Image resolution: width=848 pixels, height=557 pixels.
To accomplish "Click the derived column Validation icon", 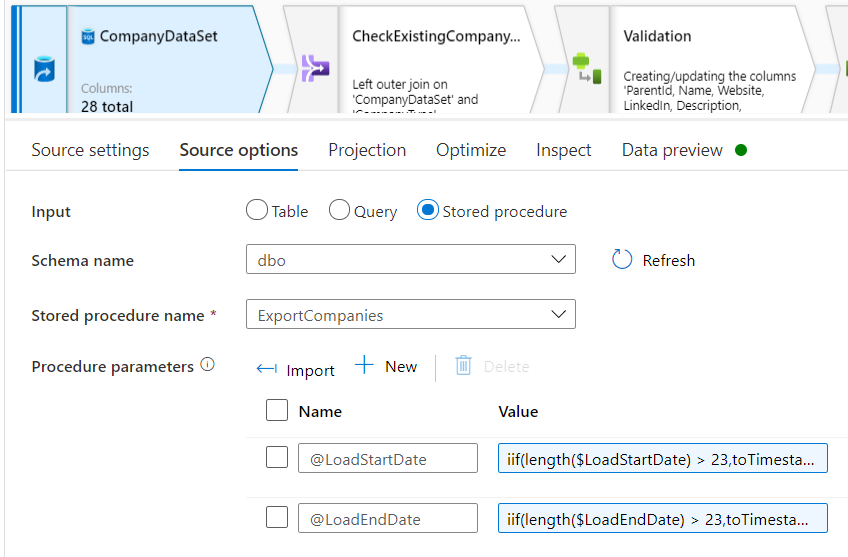I will (x=586, y=68).
